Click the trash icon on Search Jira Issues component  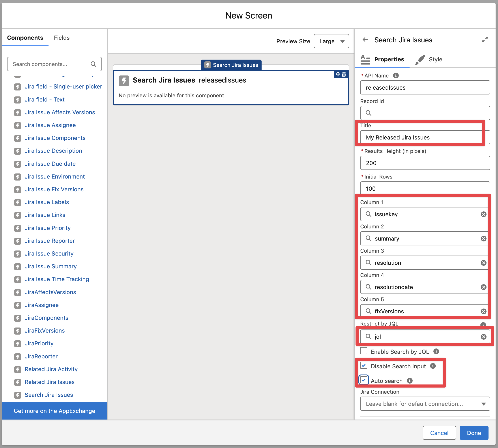(x=344, y=74)
